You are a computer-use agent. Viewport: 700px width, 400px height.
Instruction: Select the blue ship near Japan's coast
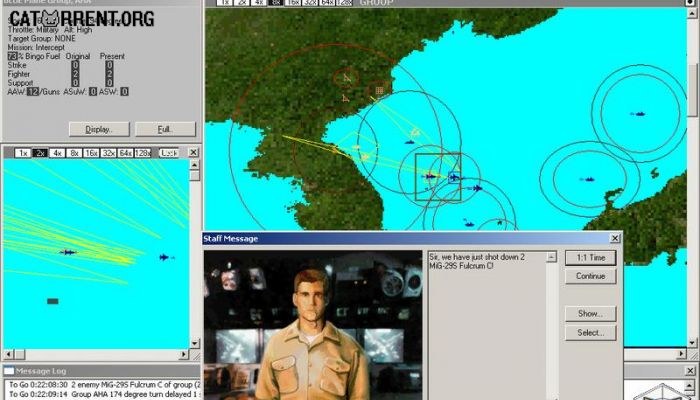click(587, 179)
